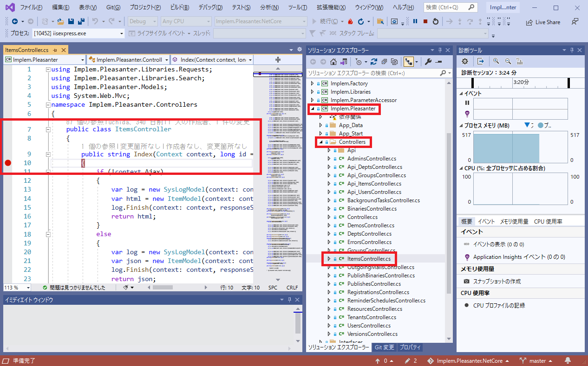Restart the debug session

[x=435, y=21]
